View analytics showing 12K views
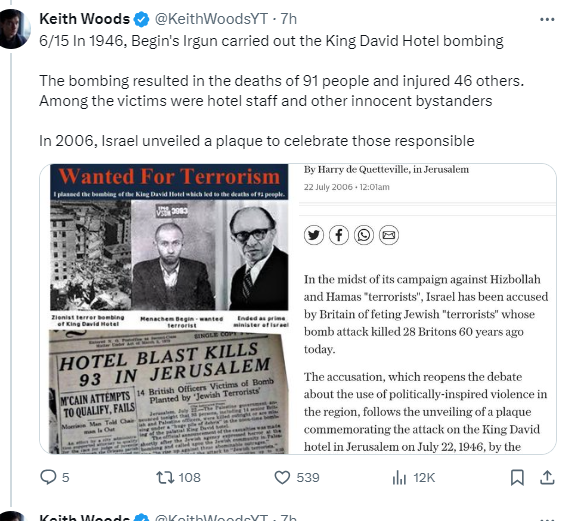 [399, 478]
